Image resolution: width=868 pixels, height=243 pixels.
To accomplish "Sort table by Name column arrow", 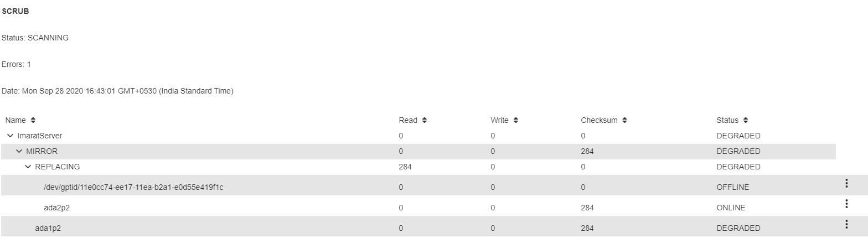I will (x=33, y=120).
